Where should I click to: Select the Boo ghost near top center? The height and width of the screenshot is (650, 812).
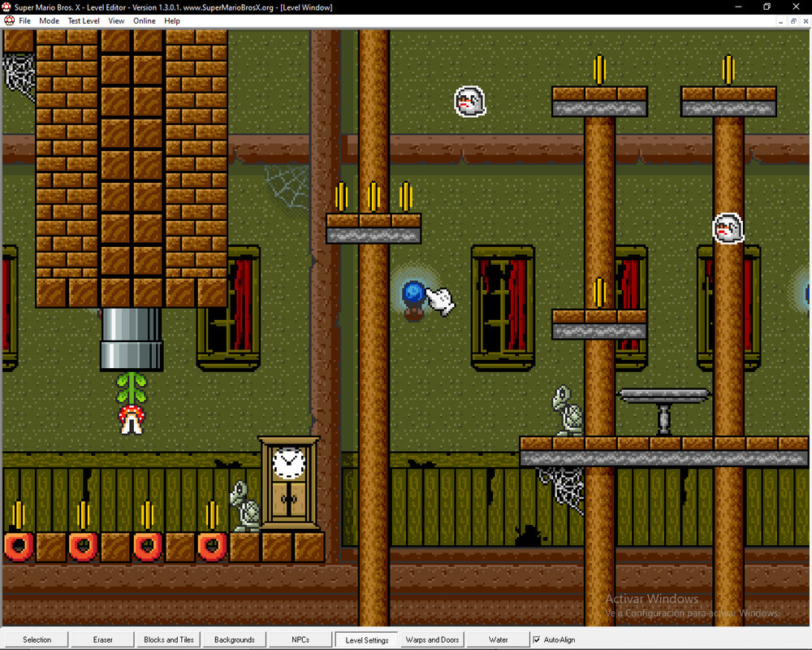pos(469,102)
